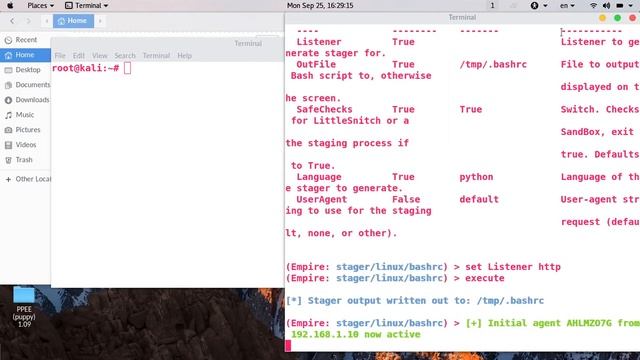Click the /tmp/.bashrc OutFile value
This screenshot has height=360, width=640.
493,64
